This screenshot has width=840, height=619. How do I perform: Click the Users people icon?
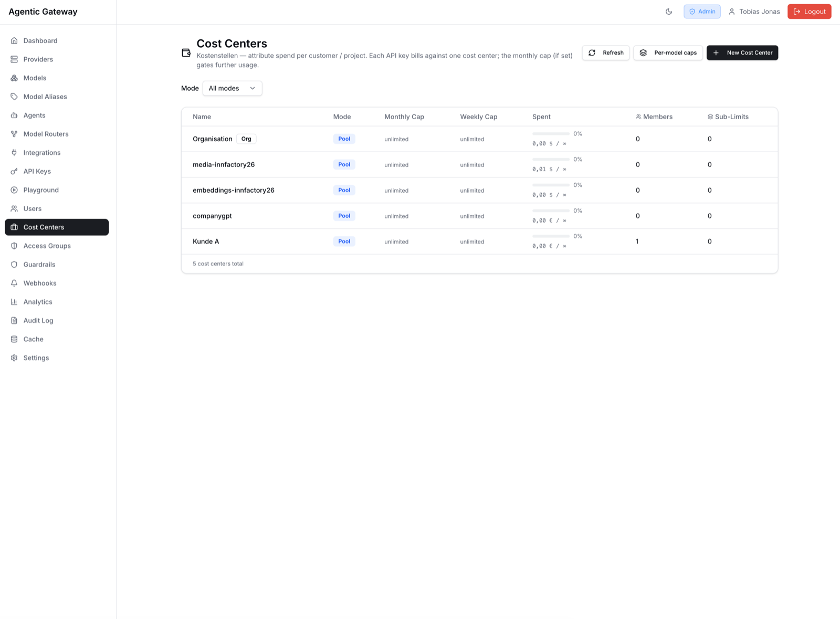coord(14,208)
